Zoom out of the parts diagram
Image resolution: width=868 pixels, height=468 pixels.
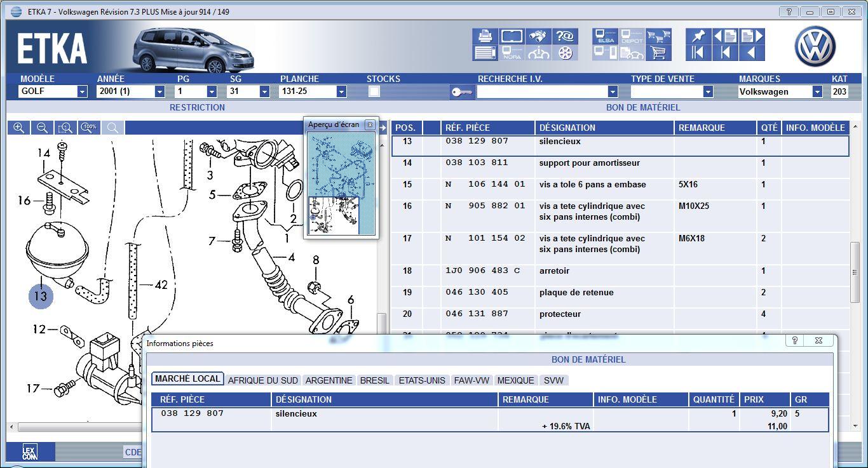click(x=42, y=128)
